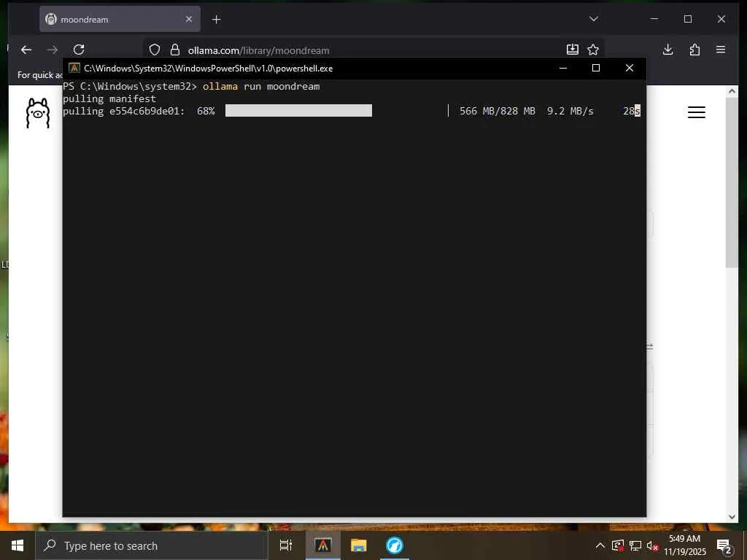
Task: Click the Ollama llama logo
Action: pos(38,113)
